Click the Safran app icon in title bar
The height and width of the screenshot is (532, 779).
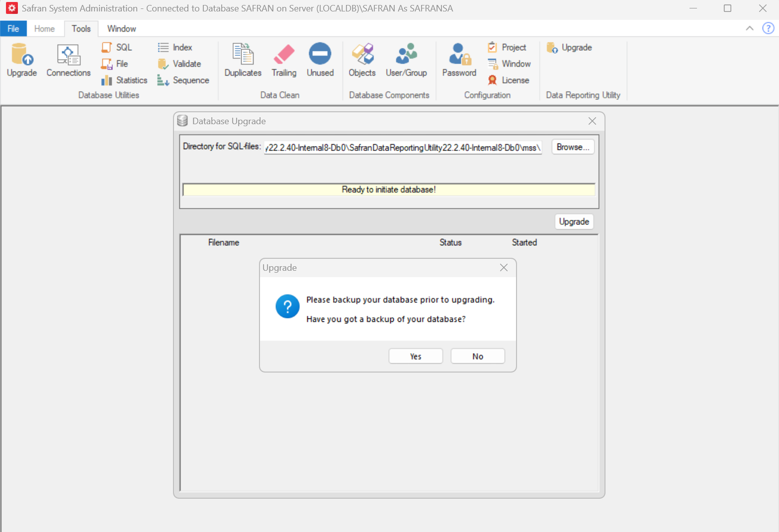11,8
